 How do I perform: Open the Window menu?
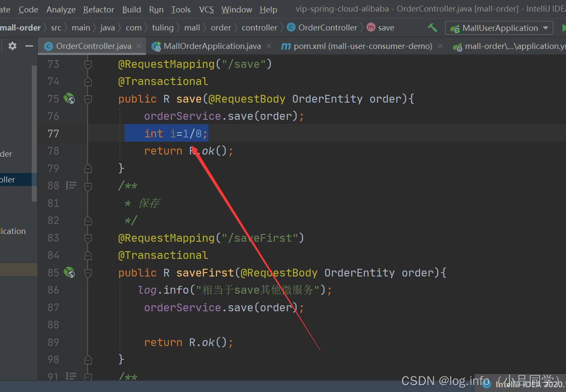tap(237, 9)
